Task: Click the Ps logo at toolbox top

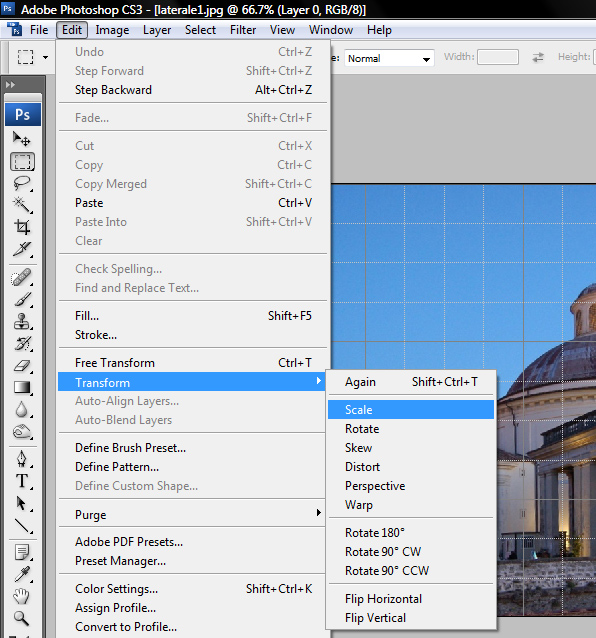Action: pos(23,114)
